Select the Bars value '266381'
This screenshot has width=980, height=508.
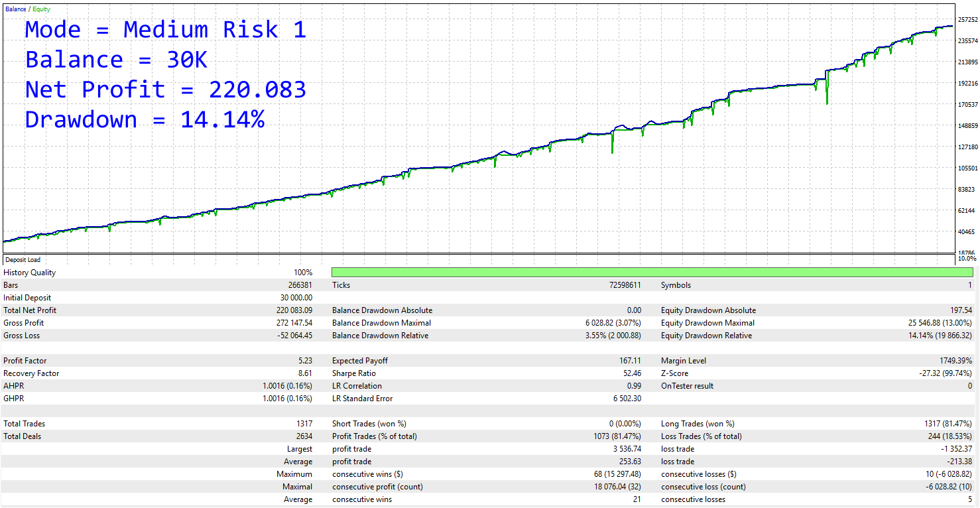coord(299,285)
